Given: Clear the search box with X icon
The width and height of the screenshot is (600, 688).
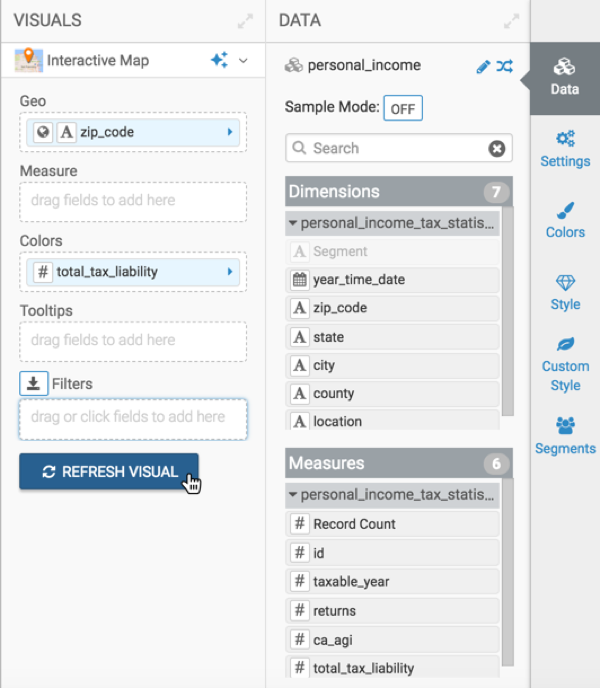Looking at the screenshot, I should coord(496,148).
